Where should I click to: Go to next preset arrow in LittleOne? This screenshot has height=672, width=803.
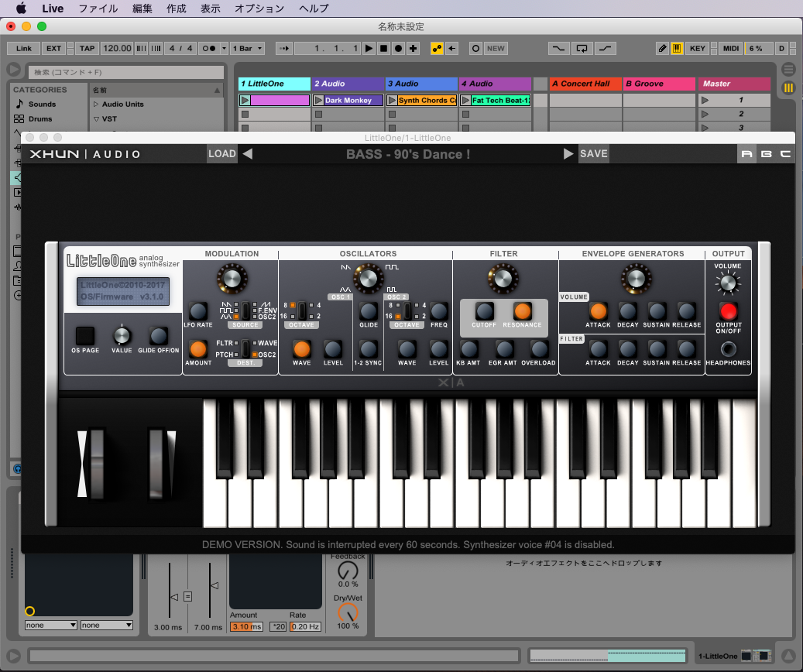568,153
